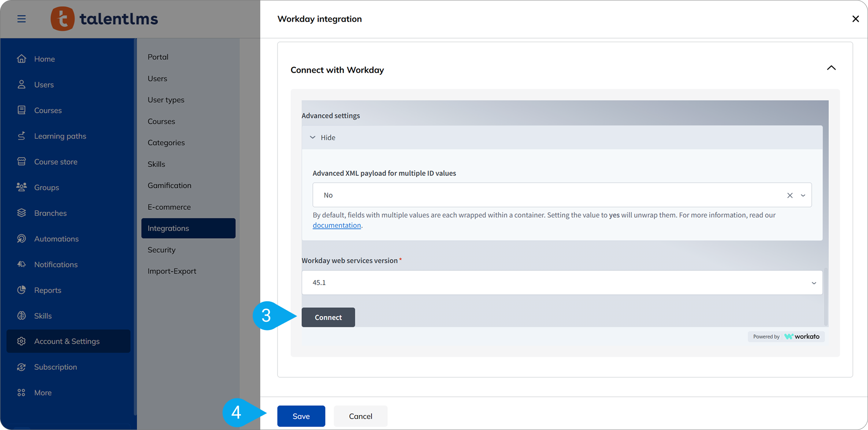Cancel the Workday integration changes
The width and height of the screenshot is (868, 430).
click(360, 416)
